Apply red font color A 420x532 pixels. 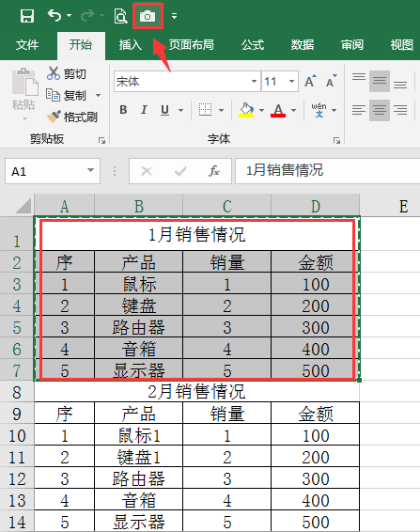tap(278, 110)
